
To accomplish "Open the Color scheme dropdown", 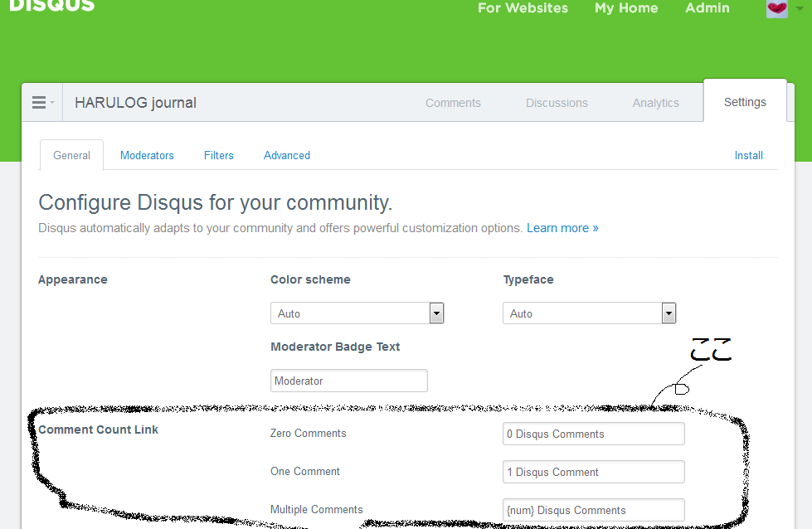I will click(357, 313).
